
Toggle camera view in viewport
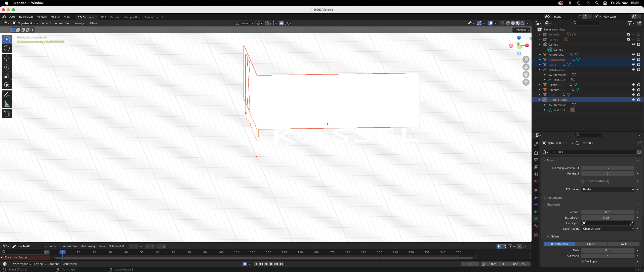pyautogui.click(x=526, y=75)
